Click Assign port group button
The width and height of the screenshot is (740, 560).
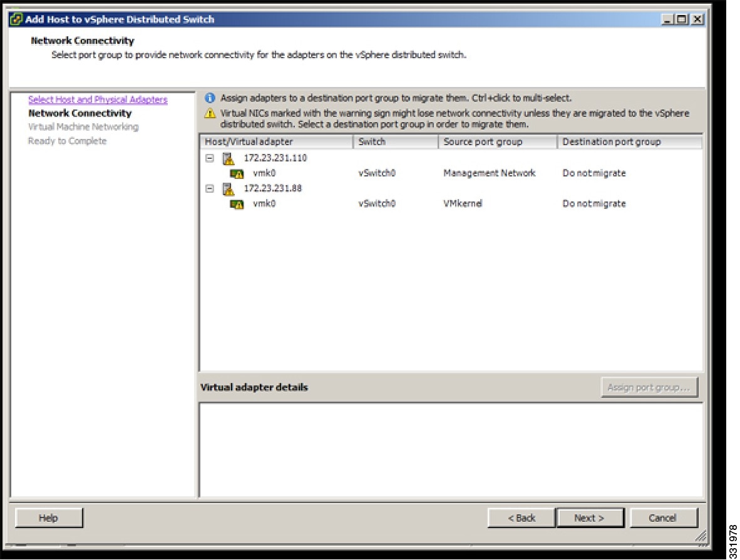coord(649,387)
